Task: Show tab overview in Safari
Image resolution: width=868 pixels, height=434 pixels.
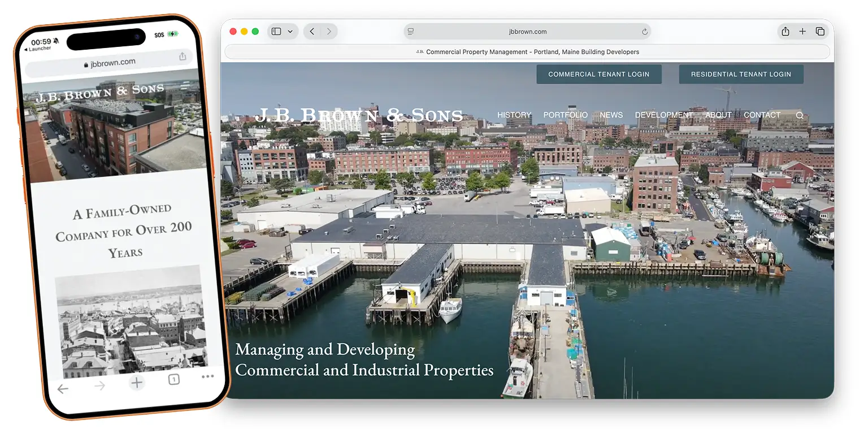Action: [x=820, y=32]
